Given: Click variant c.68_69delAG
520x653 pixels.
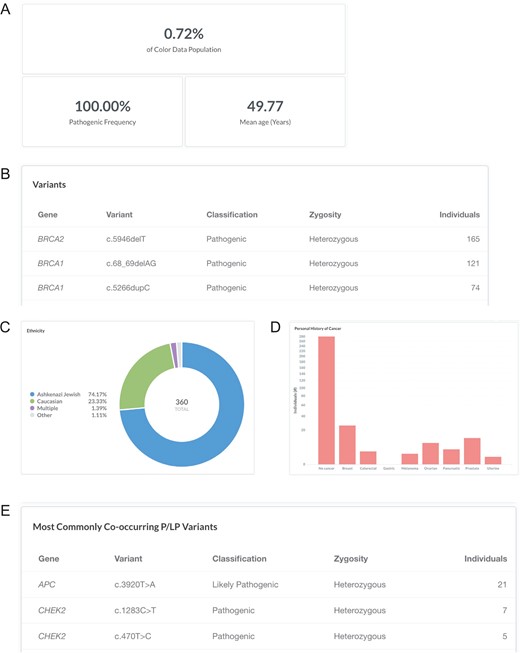Looking at the screenshot, I should point(131,263).
